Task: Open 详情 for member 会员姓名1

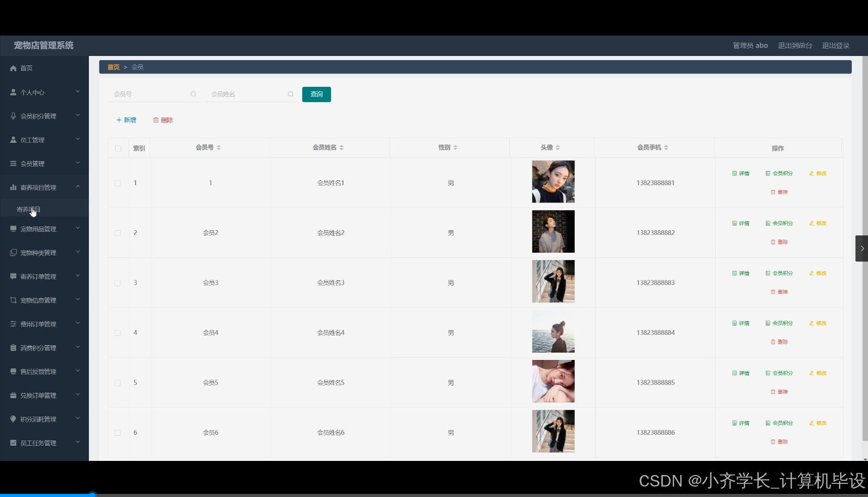Action: coord(741,173)
